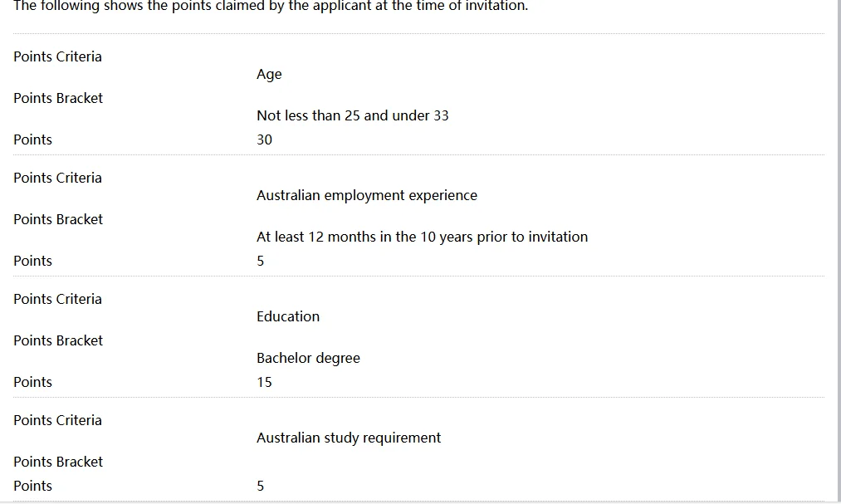Click Points Criteria label for Australian study requirement
This screenshot has height=504, width=841.
point(57,420)
